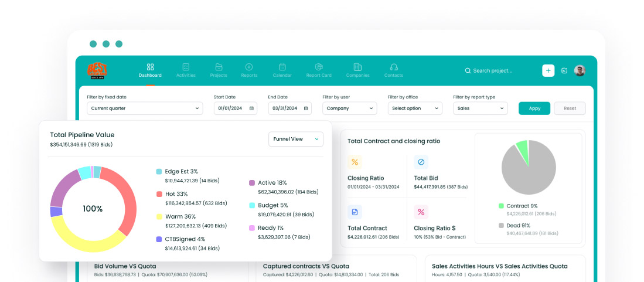Image resolution: width=644 pixels, height=282 pixels.
Task: Click the Start Date input field
Action: (236, 108)
